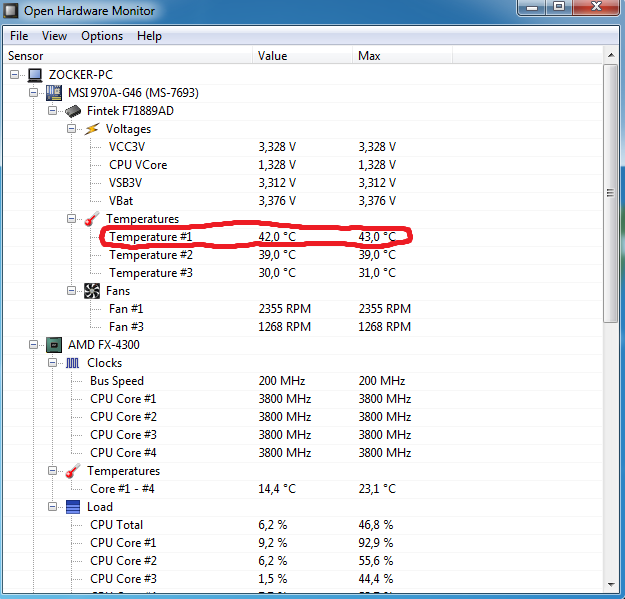Click the 92,9 % max load value

376,543
